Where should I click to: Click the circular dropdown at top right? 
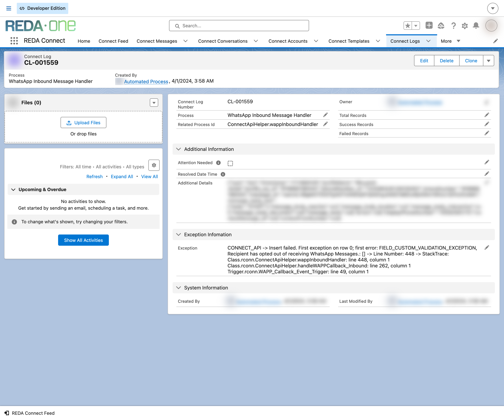(493, 8)
